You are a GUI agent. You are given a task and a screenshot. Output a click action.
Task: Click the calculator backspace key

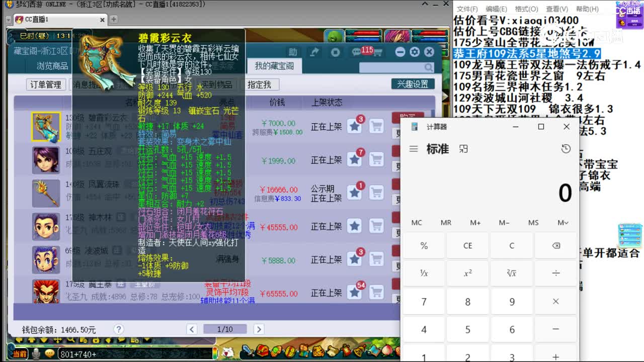tap(556, 246)
